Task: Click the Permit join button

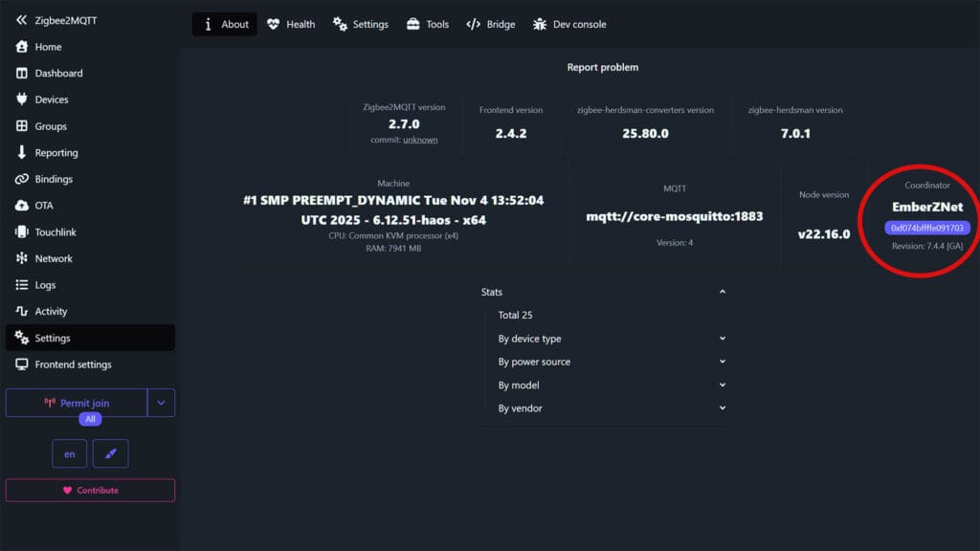Action: click(77, 402)
